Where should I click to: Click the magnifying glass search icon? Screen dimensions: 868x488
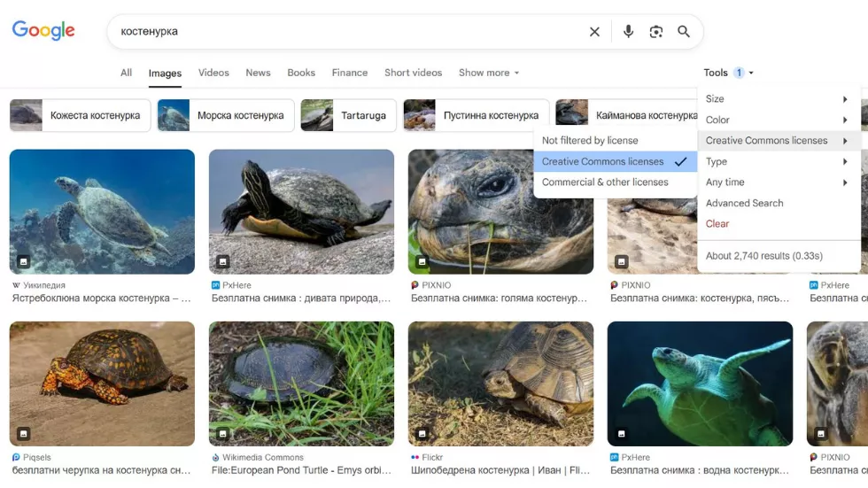(x=684, y=32)
